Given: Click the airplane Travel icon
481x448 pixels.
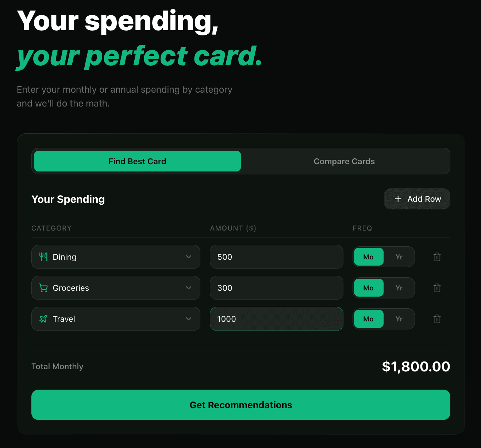Looking at the screenshot, I should point(43,319).
